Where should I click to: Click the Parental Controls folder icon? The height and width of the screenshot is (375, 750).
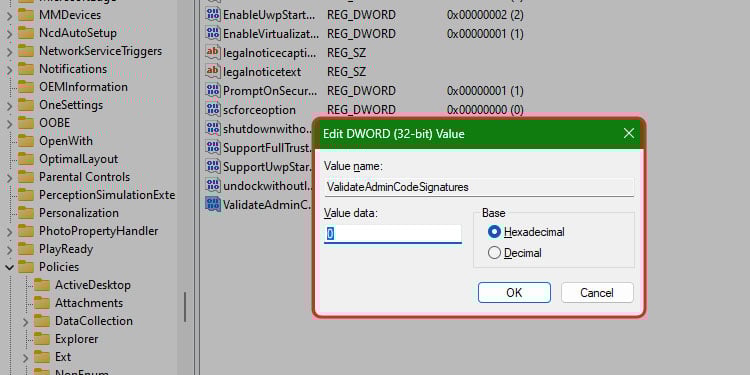26,177
